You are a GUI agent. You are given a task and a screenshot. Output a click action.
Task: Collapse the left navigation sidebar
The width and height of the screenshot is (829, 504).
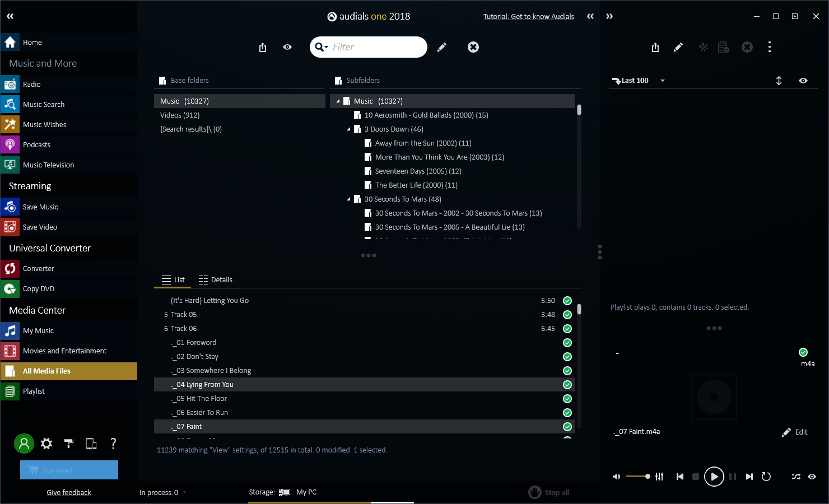[10, 17]
